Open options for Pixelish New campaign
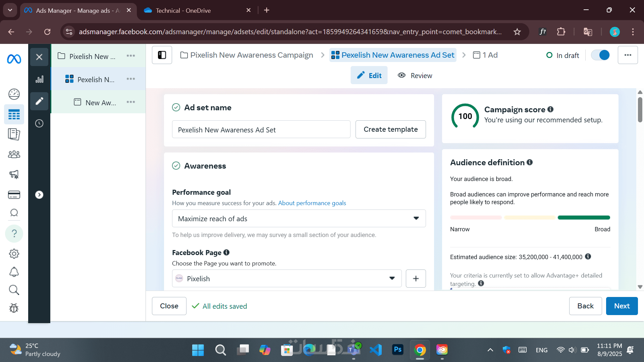Viewport: 644px width, 362px height. [x=131, y=56]
